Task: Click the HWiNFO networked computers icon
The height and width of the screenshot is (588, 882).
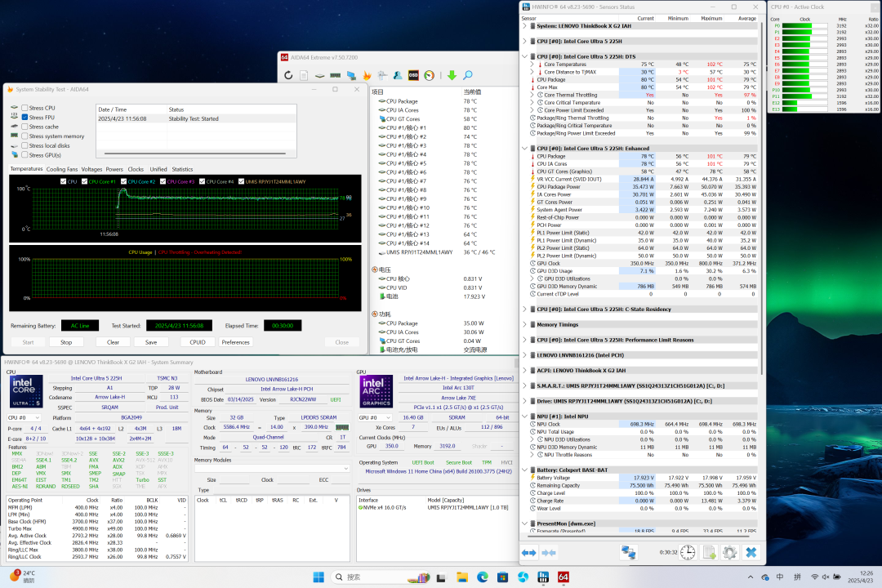Action: [x=628, y=553]
